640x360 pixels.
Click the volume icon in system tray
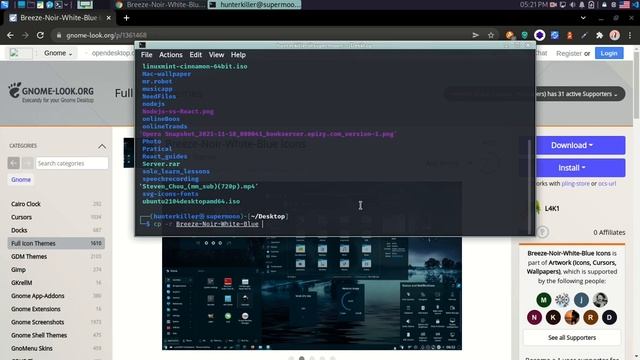click(x=572, y=5)
